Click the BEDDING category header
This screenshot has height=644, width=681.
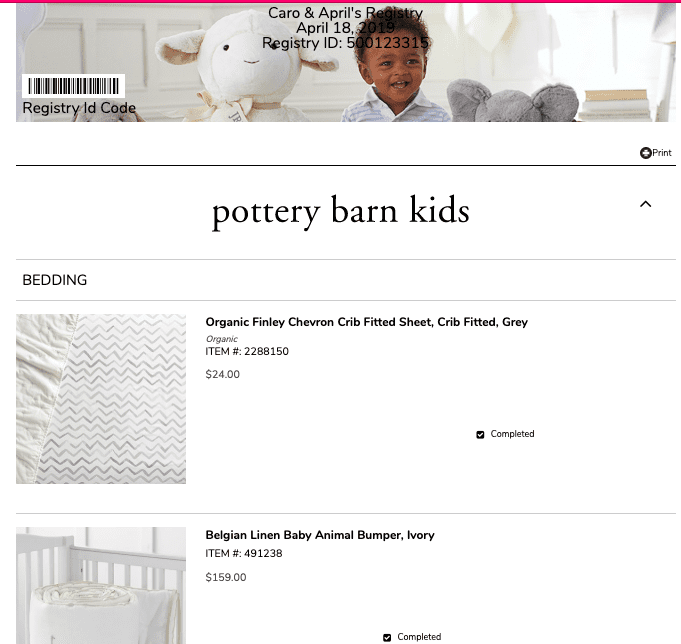(x=55, y=280)
